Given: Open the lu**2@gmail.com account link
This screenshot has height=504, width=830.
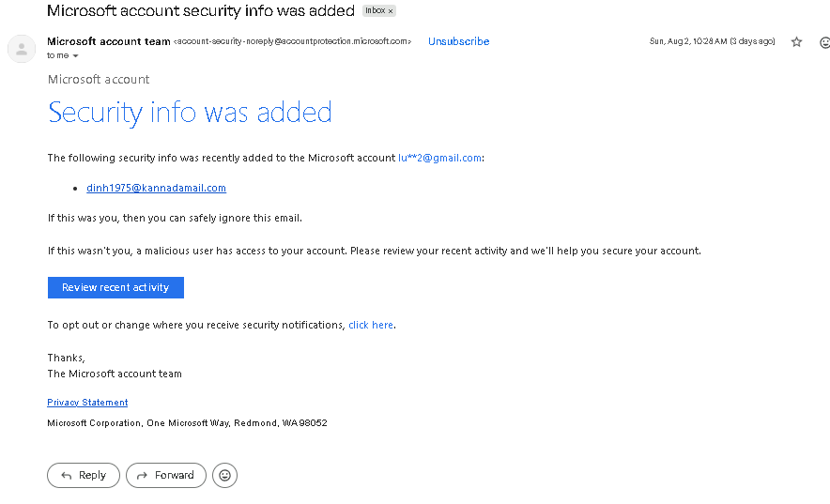Looking at the screenshot, I should [439, 158].
